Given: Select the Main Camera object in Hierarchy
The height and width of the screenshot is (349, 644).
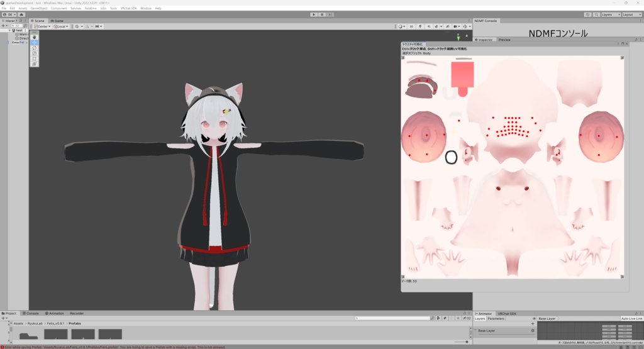Looking at the screenshot, I should click(21, 35).
